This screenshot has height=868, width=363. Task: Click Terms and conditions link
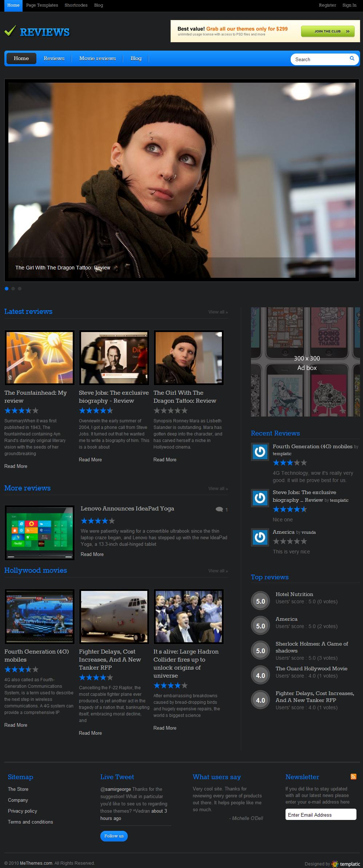[x=31, y=822]
